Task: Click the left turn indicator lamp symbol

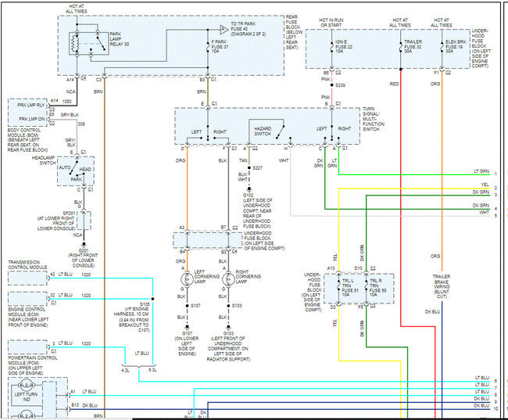Action: tap(26, 386)
